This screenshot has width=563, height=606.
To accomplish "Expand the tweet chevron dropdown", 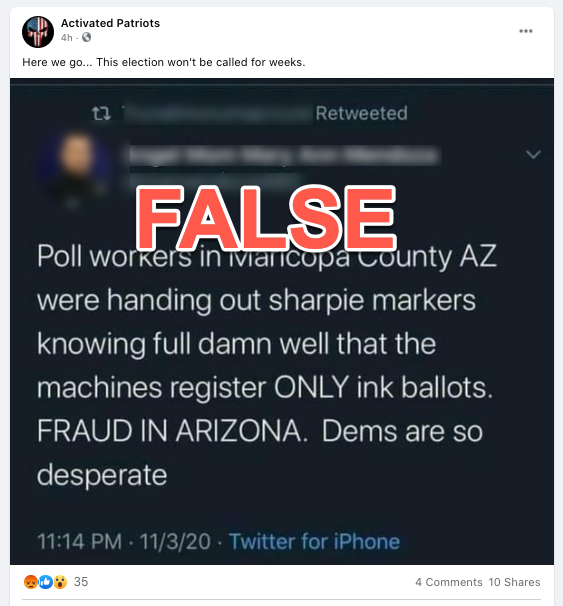I will click(x=533, y=155).
